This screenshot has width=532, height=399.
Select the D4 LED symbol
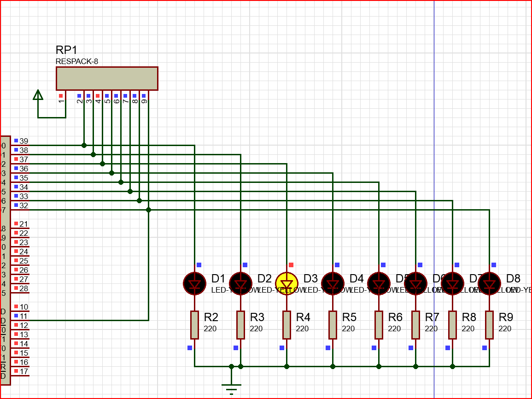pos(333,283)
